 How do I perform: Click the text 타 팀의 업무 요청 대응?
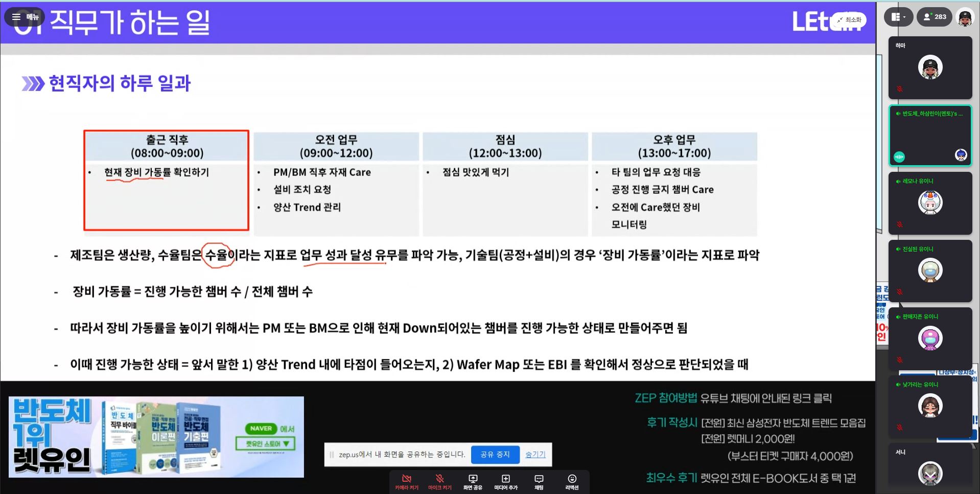(x=656, y=172)
